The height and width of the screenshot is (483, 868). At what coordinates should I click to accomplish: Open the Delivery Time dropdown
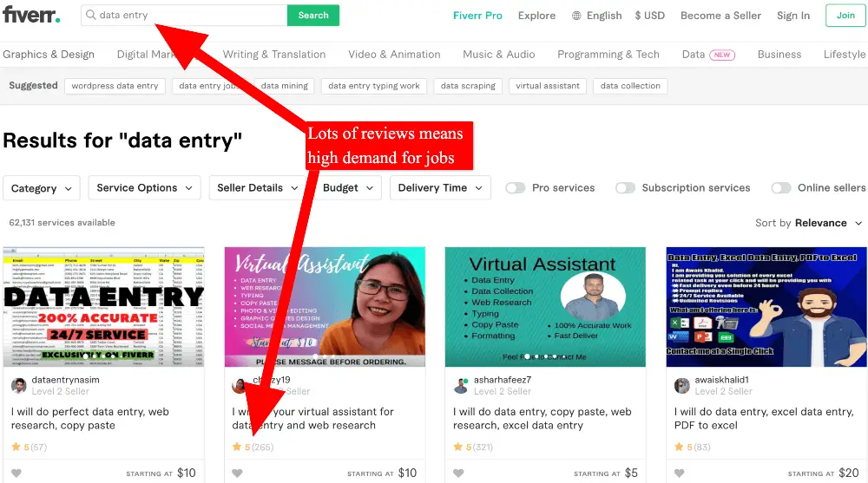pyautogui.click(x=440, y=188)
